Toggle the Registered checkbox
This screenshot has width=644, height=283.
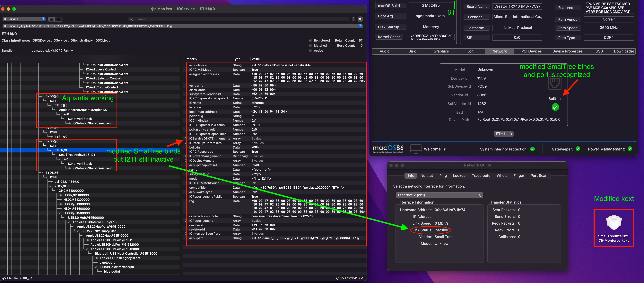(310, 40)
